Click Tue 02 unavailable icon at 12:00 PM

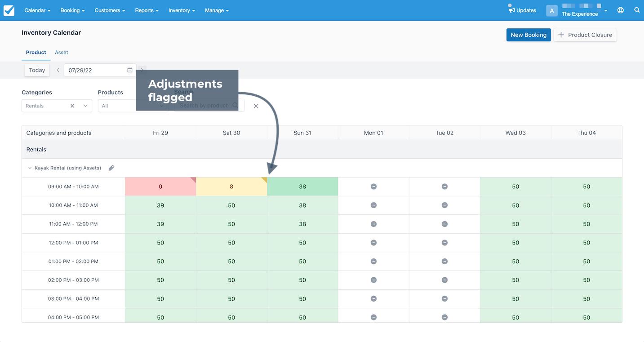click(444, 243)
